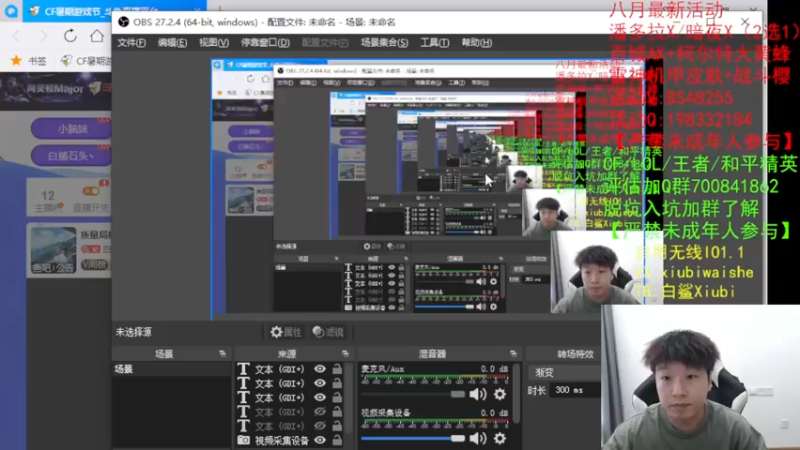Click the browser back arrow
The image size is (800, 450).
[16, 36]
